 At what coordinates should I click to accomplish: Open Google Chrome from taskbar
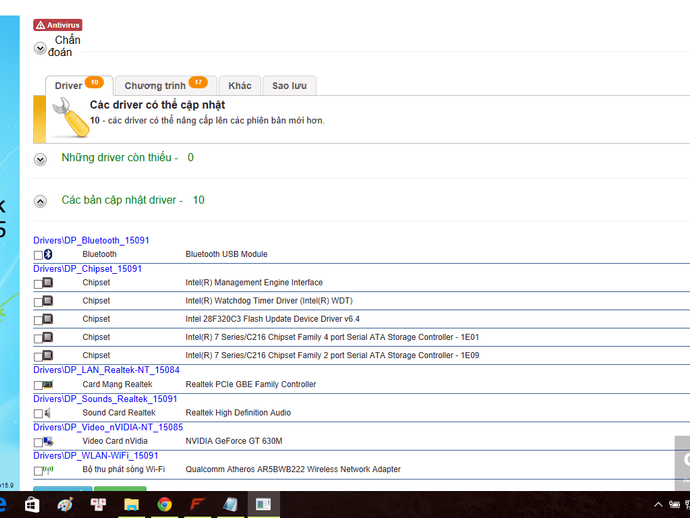pyautogui.click(x=164, y=504)
